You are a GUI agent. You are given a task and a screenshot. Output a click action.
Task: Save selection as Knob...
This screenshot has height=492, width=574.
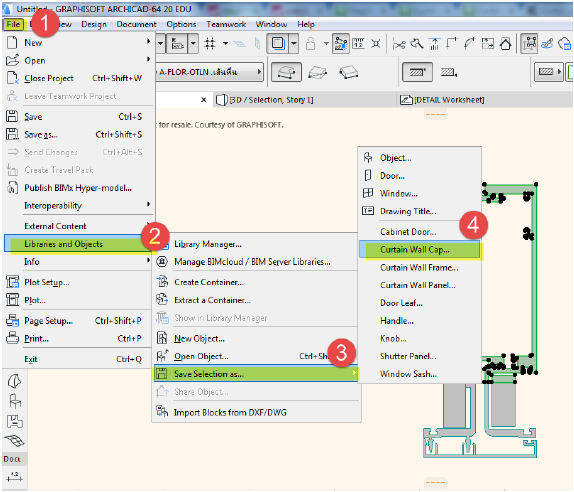420,339
